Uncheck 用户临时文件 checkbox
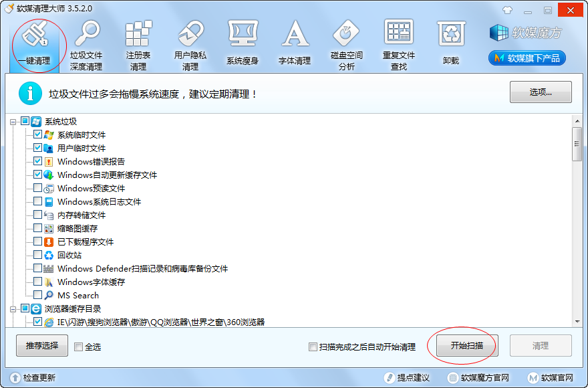The width and height of the screenshot is (588, 388). (37, 148)
